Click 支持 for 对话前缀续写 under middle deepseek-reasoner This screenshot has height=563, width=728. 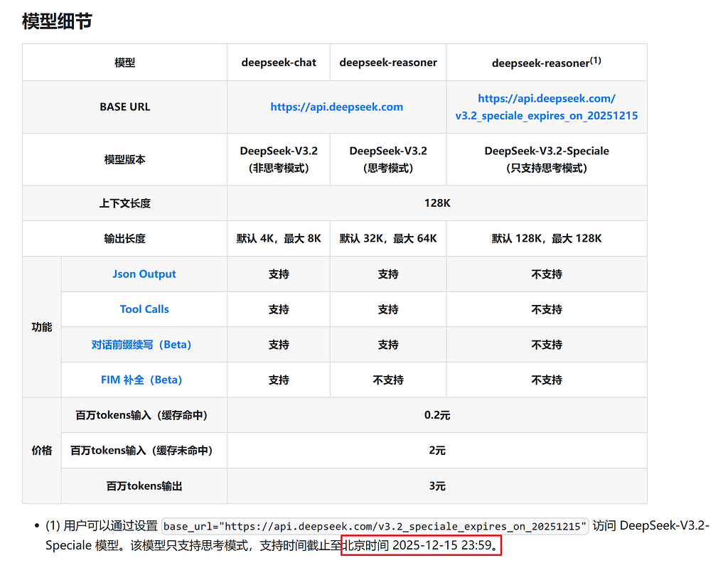coord(388,344)
